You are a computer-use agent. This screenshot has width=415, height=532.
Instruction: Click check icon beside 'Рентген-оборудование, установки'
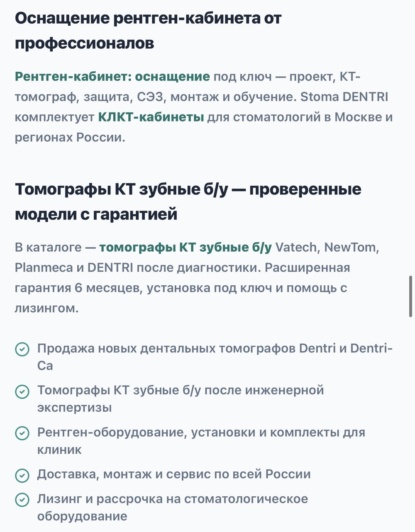[22, 433]
